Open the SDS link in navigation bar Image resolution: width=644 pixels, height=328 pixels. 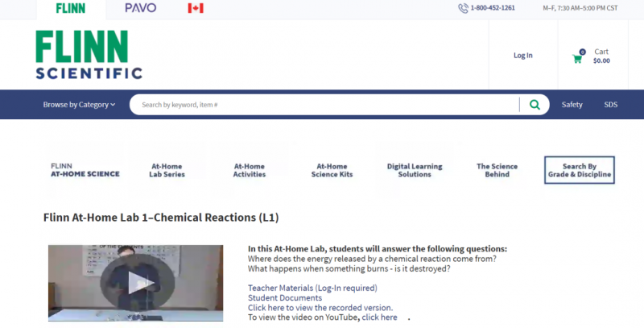coord(611,105)
